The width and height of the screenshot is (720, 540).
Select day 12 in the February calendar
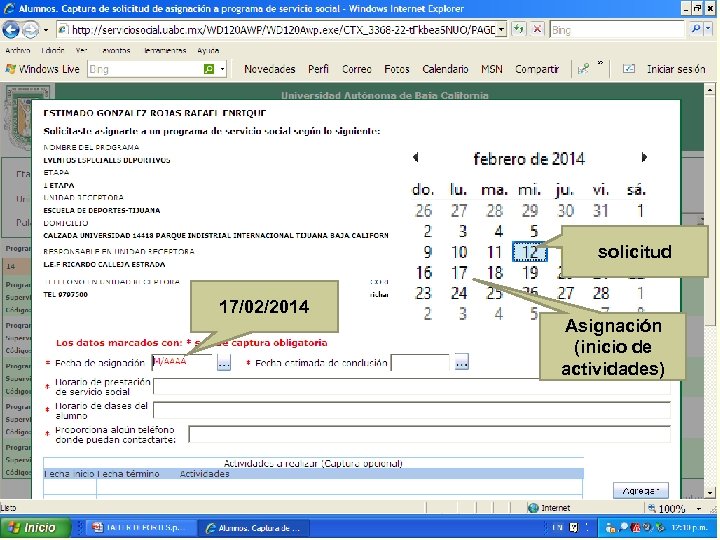coord(529,252)
